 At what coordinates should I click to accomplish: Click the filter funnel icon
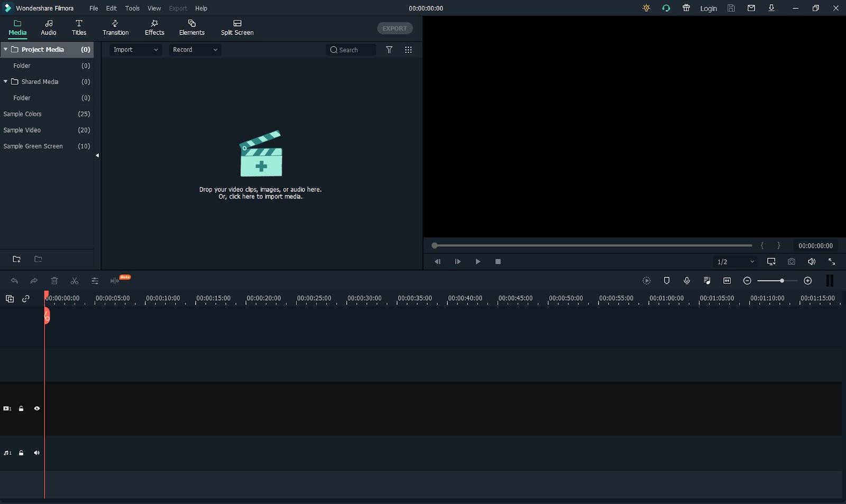click(389, 50)
